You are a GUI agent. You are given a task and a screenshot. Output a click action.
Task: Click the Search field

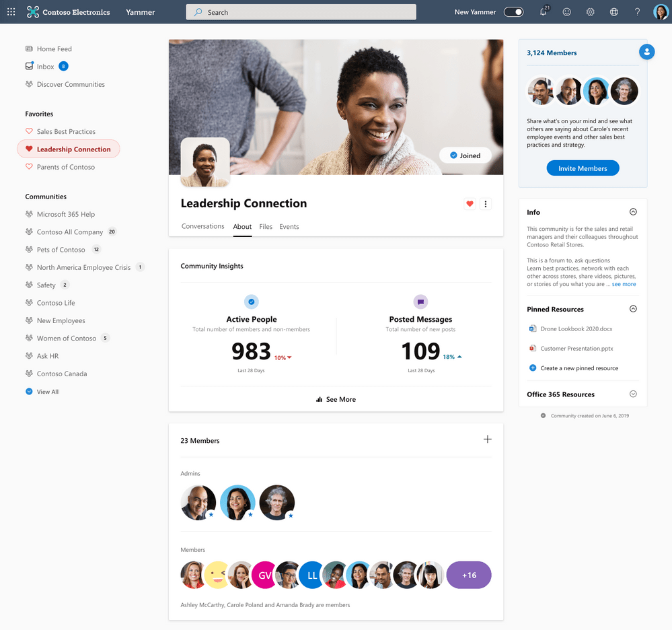coord(300,11)
